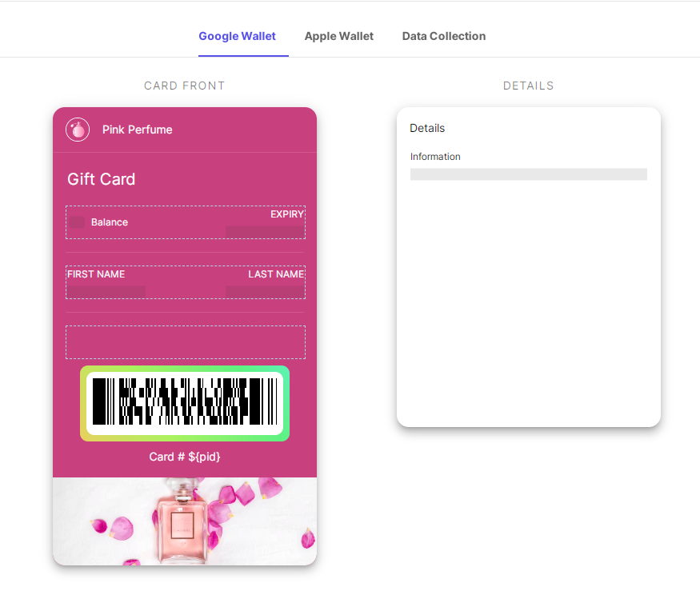Click the FIRST NAME value placeholder
Image resolution: width=700 pixels, height=595 pixels.
click(106, 291)
